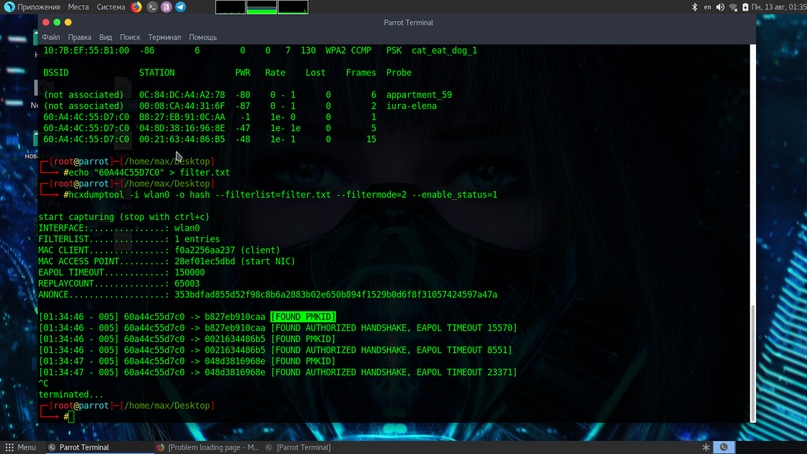Click the Telegram icon in top panel

181,7
